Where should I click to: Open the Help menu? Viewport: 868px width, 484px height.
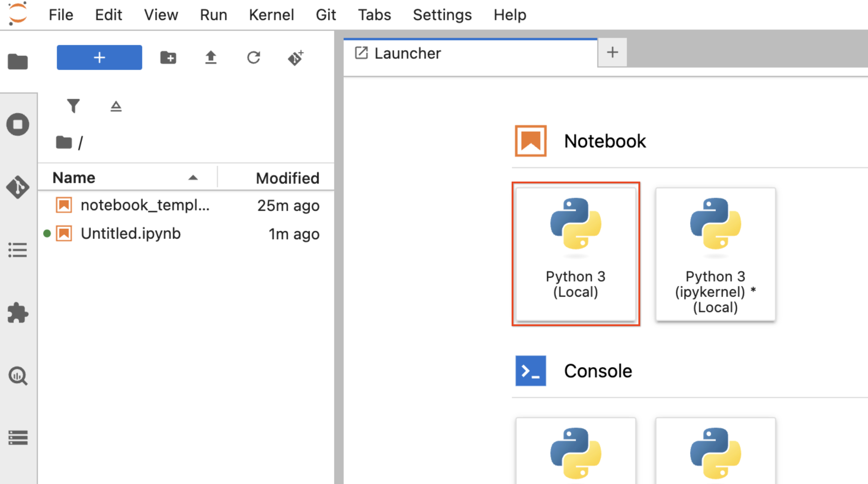[x=510, y=15]
